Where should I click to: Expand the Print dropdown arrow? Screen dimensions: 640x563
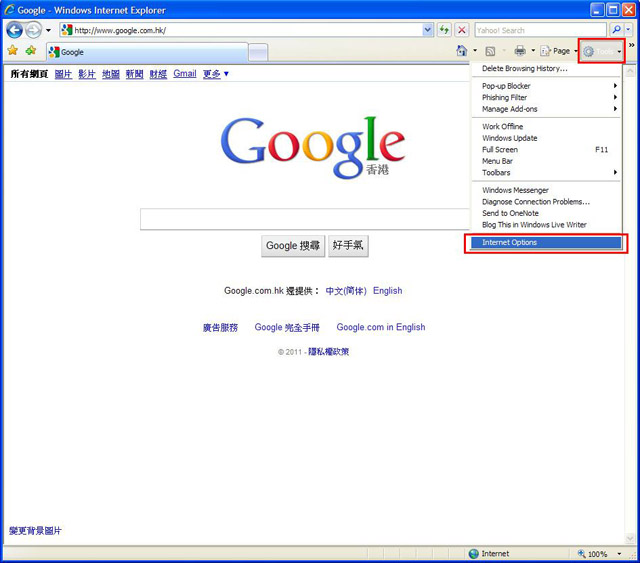tap(533, 51)
